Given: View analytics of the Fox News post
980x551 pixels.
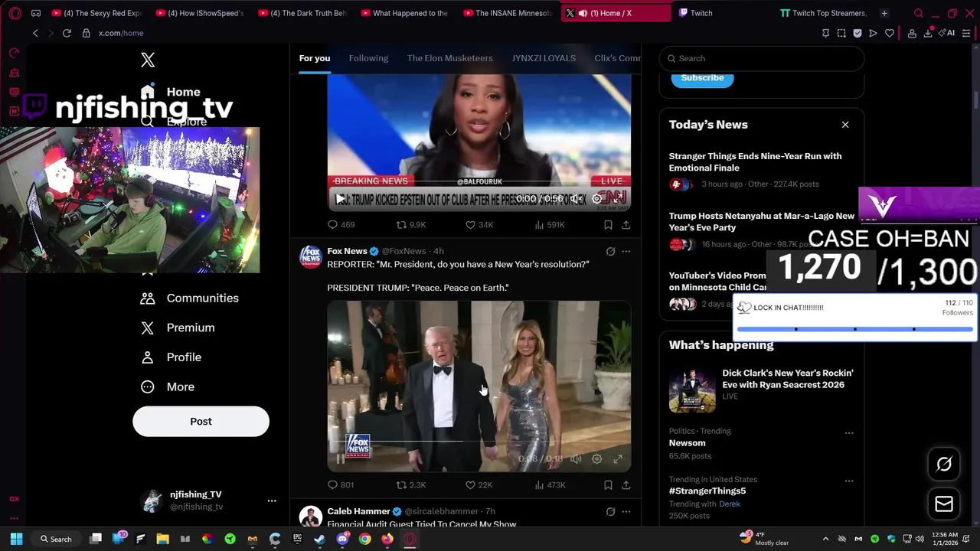Looking at the screenshot, I should click(x=549, y=485).
